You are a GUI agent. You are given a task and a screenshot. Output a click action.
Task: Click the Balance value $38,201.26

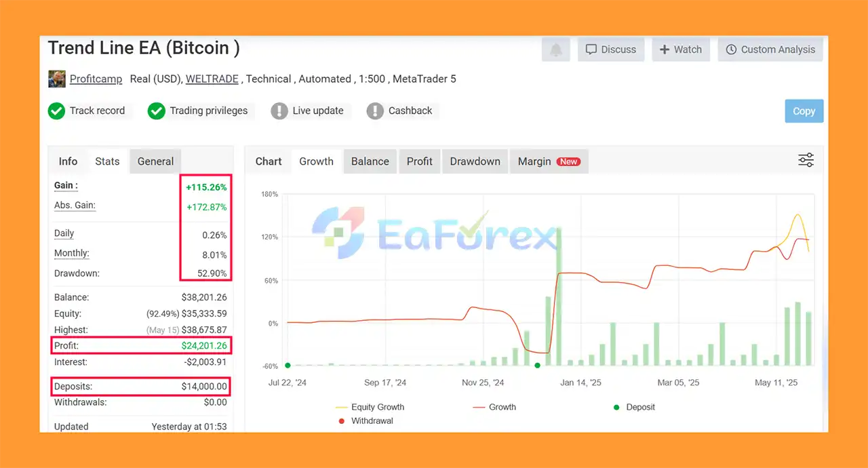203,297
